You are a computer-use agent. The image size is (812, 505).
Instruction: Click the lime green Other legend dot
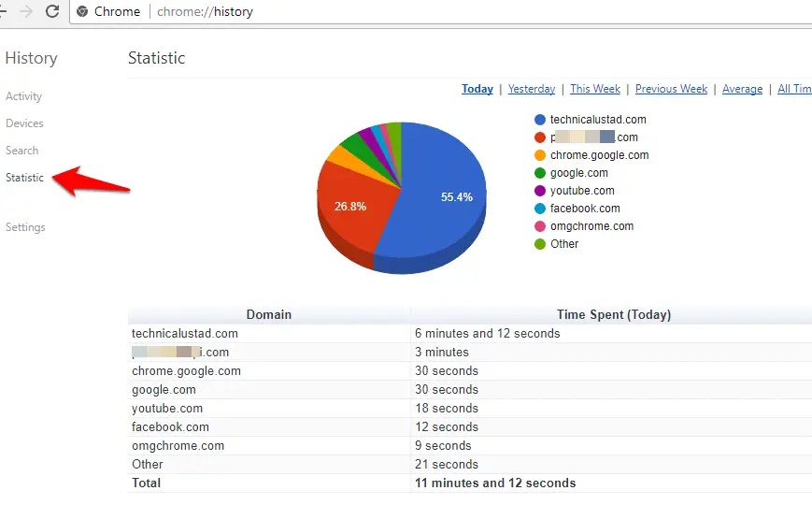click(x=539, y=244)
